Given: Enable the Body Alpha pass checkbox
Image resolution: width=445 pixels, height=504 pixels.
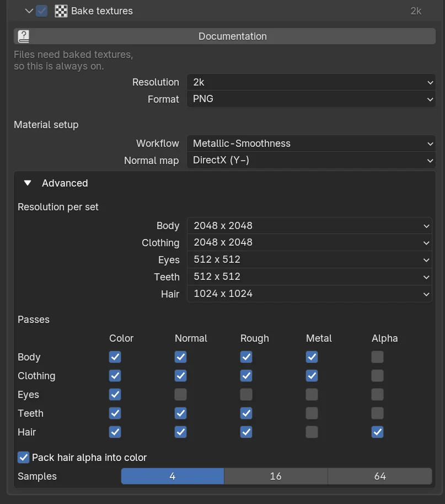Looking at the screenshot, I should click(x=377, y=357).
